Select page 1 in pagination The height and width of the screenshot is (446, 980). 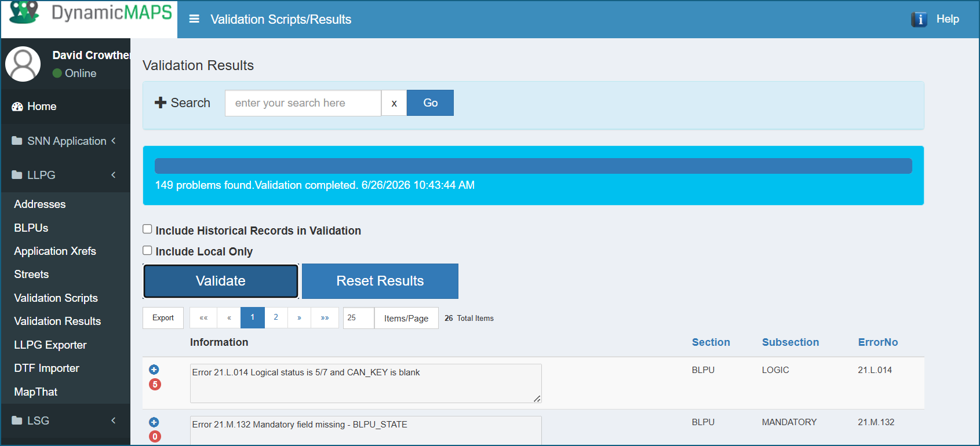pos(253,317)
